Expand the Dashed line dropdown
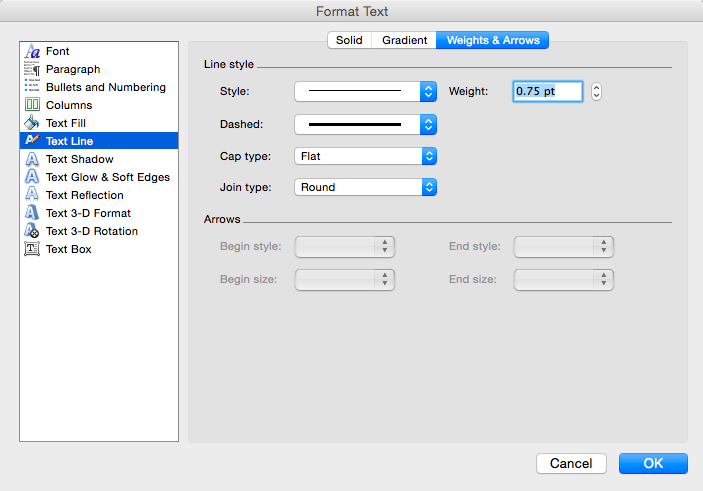 click(x=366, y=125)
